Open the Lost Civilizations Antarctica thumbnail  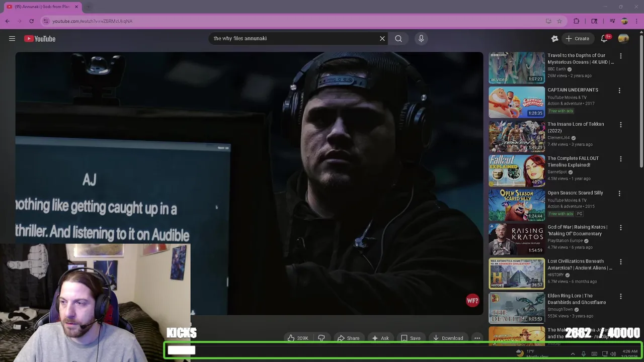[x=517, y=274]
